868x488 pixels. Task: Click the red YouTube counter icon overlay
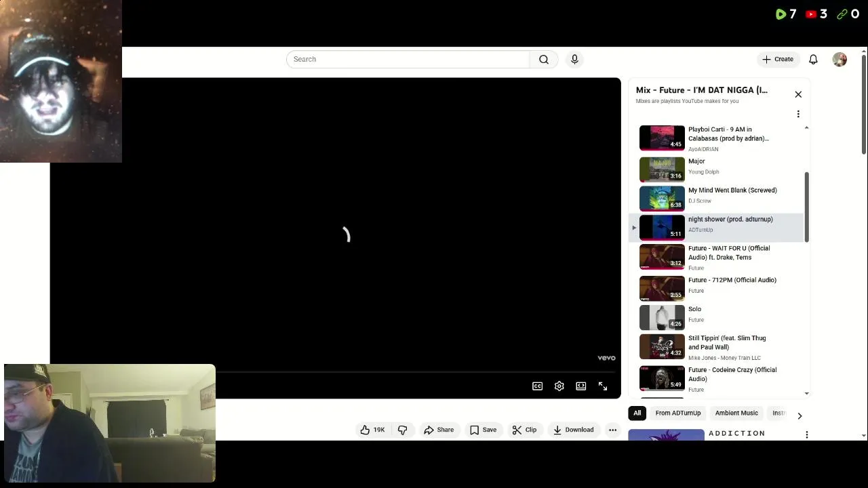[811, 14]
